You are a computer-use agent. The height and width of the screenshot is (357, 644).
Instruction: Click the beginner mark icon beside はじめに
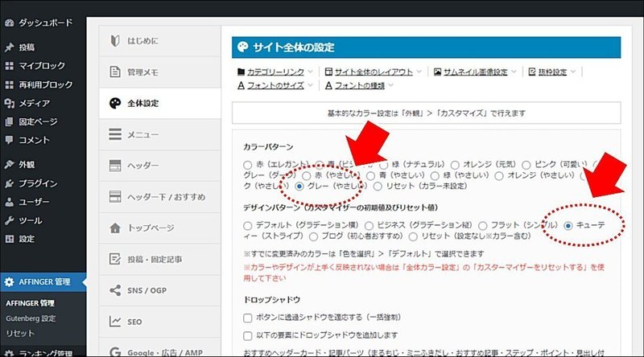click(x=115, y=41)
